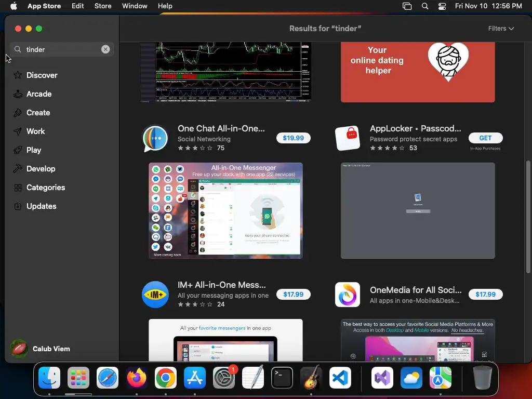Viewport: 532px width, 399px height.
Task: Get the AppLocker app
Action: tap(486, 138)
